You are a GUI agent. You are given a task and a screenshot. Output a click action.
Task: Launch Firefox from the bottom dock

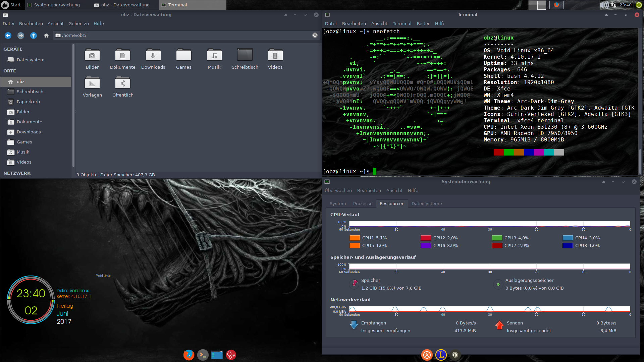(189, 355)
